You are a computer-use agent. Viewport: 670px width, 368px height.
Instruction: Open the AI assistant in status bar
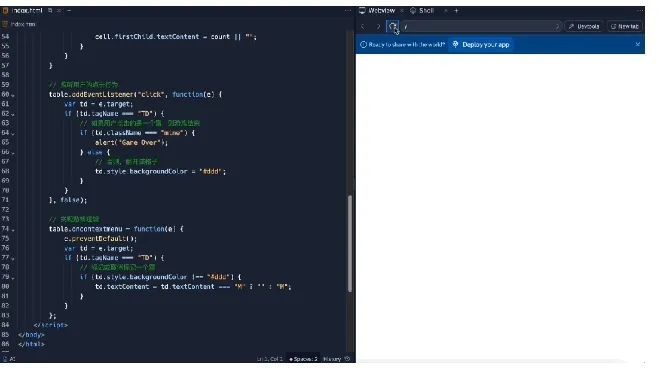coord(9,359)
